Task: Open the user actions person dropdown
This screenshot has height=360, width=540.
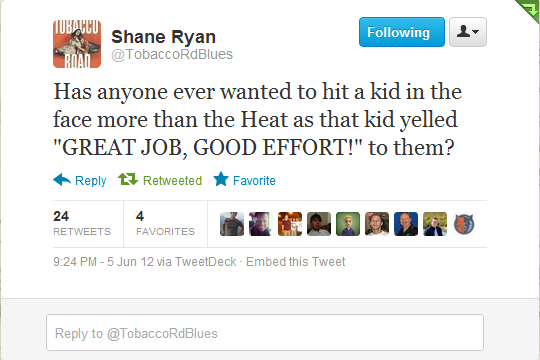Action: point(468,32)
